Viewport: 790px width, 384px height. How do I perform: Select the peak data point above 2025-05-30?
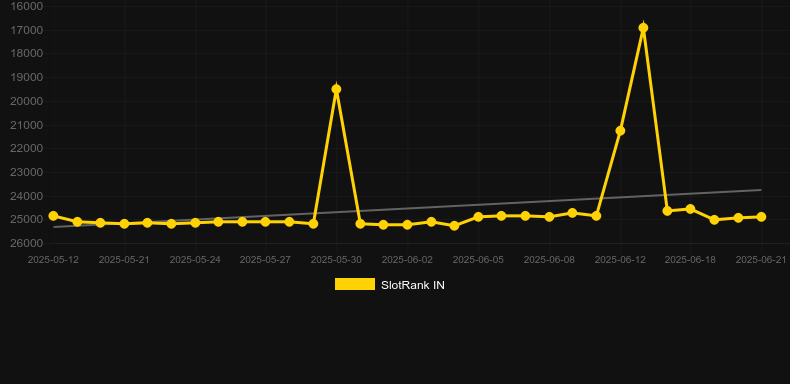tap(336, 89)
